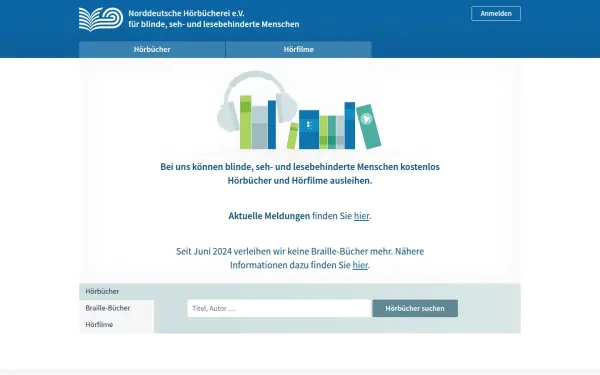Select the Hörfilme search category tab

116,324
